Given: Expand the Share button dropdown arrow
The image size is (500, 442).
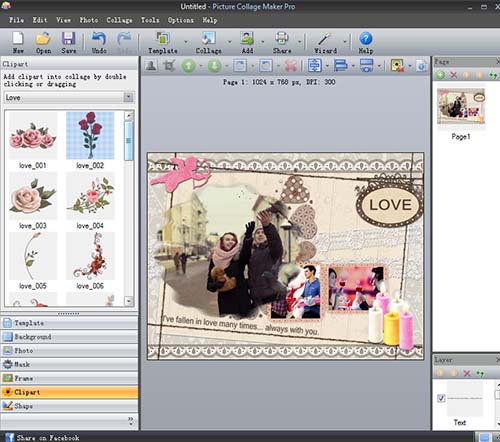Looking at the screenshot, I should (x=299, y=42).
